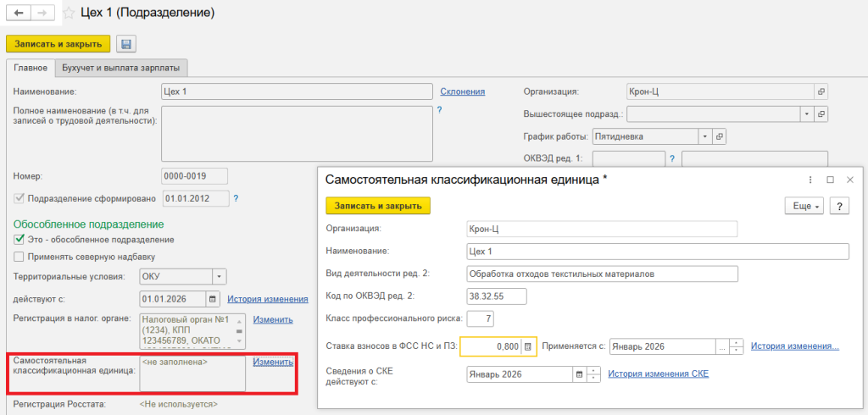Select the Главное tab

(x=31, y=68)
